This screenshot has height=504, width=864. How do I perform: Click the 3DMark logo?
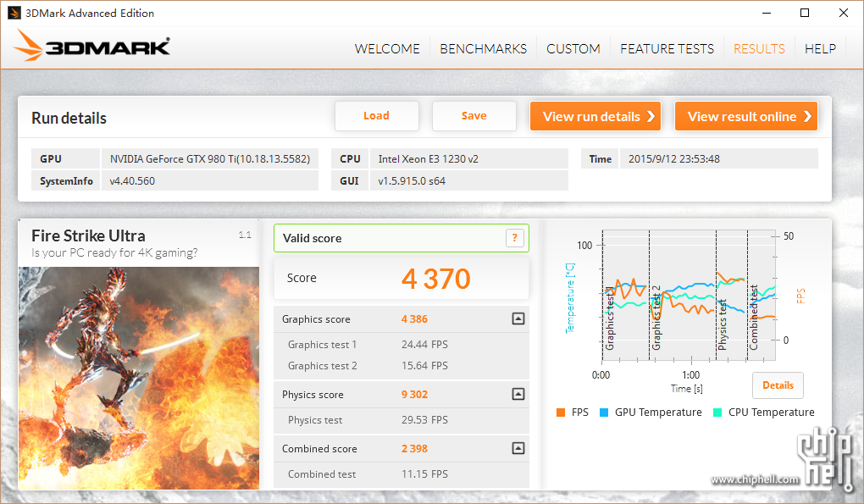click(x=91, y=47)
